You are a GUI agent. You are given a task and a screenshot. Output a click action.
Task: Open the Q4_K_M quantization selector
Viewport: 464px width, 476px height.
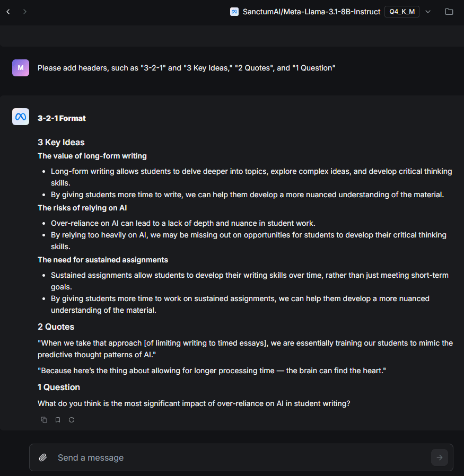(401, 12)
